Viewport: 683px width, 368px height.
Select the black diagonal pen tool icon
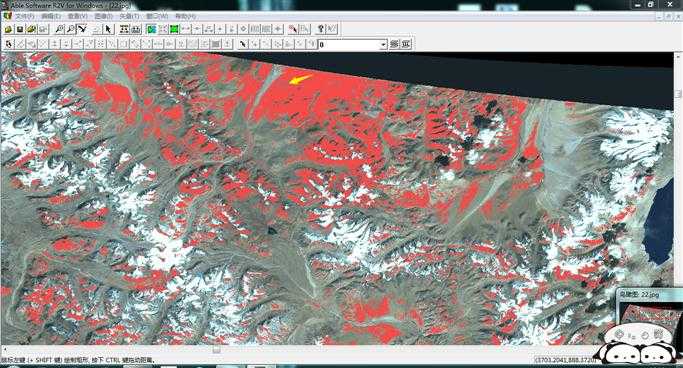pyautogui.click(x=243, y=44)
